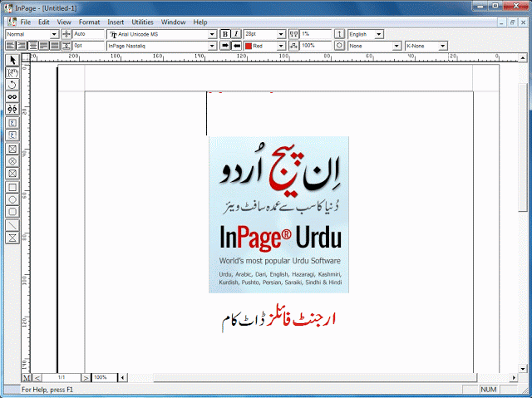Select the lower title text box tool
The width and height of the screenshot is (532, 398).
pyautogui.click(x=12, y=135)
